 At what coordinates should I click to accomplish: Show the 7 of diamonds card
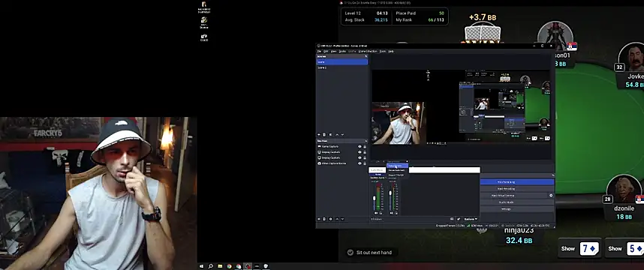(579, 248)
